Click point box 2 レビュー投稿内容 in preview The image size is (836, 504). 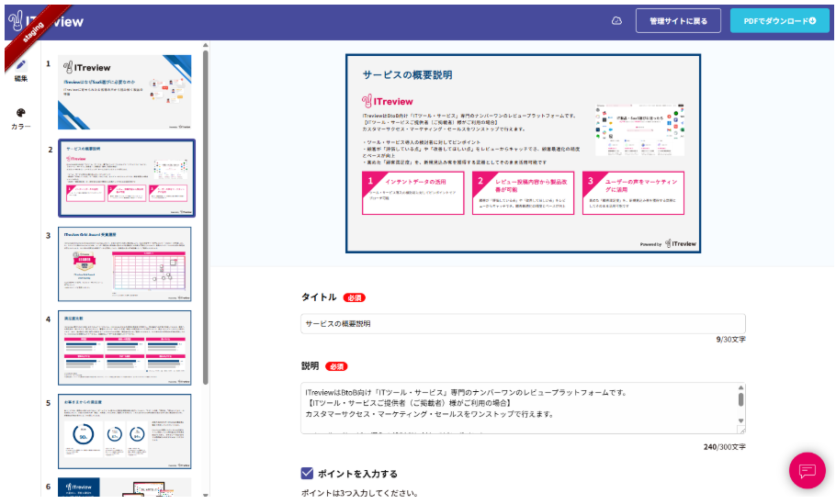point(523,193)
